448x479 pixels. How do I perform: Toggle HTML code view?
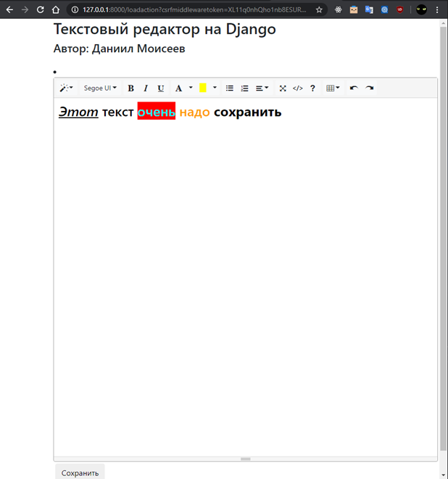[x=298, y=88]
